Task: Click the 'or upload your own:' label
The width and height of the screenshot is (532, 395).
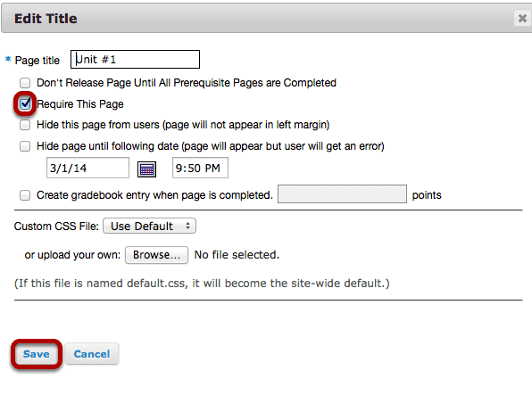Action: click(72, 255)
